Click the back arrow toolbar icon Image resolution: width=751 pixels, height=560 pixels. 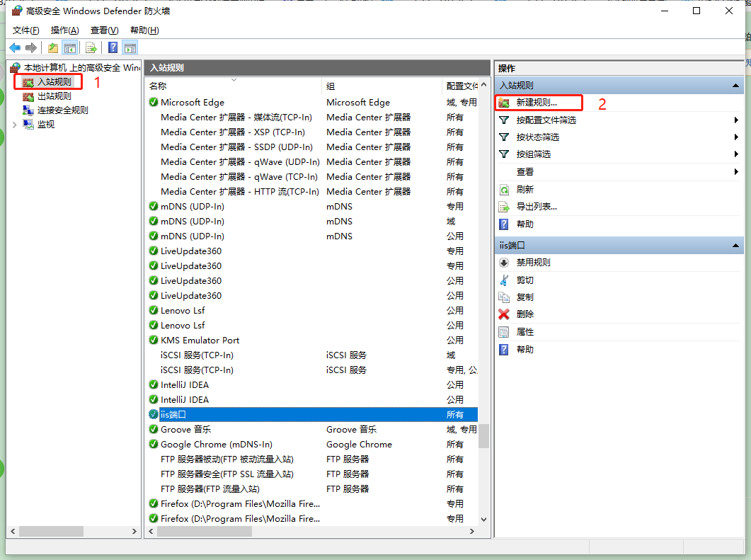pyautogui.click(x=16, y=48)
